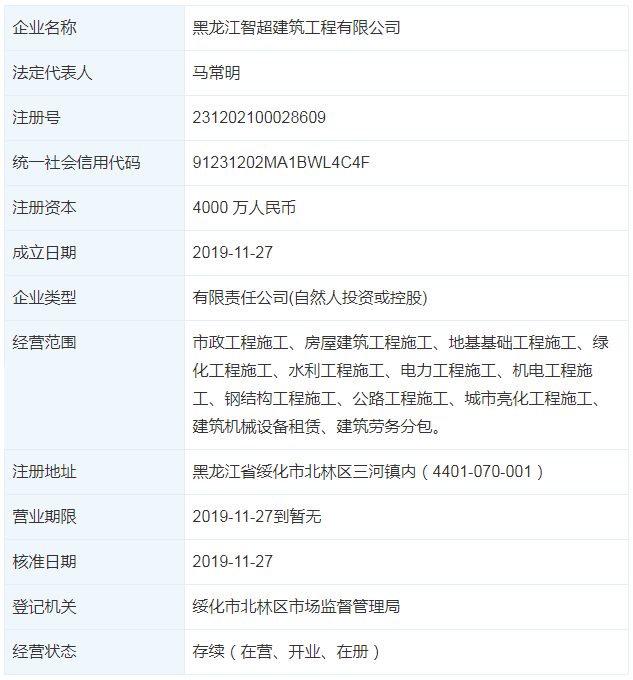Select the business term 2019-11-27到暂无
The height and width of the screenshot is (680, 633).
pyautogui.click(x=257, y=517)
